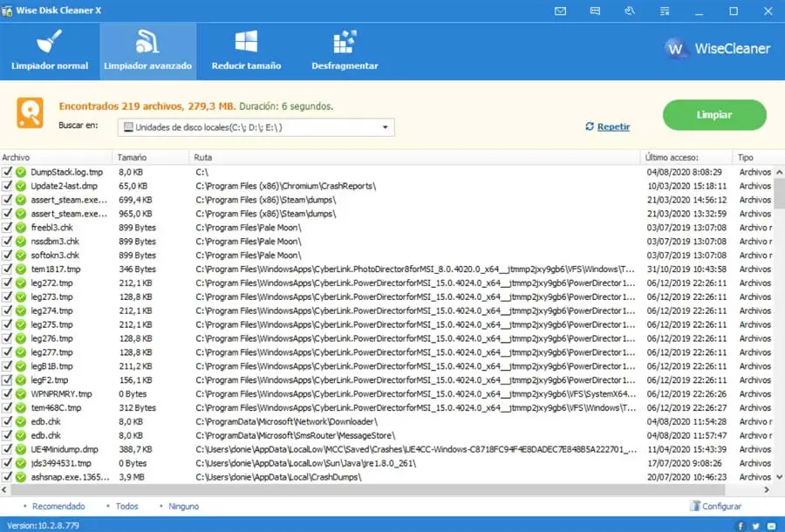The height and width of the screenshot is (532, 785).
Task: Click the refresh icon beside Repetir
Action: (x=590, y=126)
